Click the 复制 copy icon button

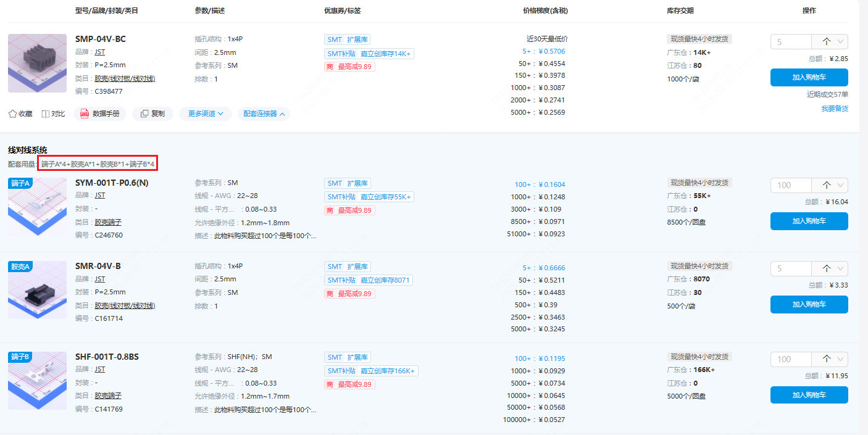tap(152, 114)
